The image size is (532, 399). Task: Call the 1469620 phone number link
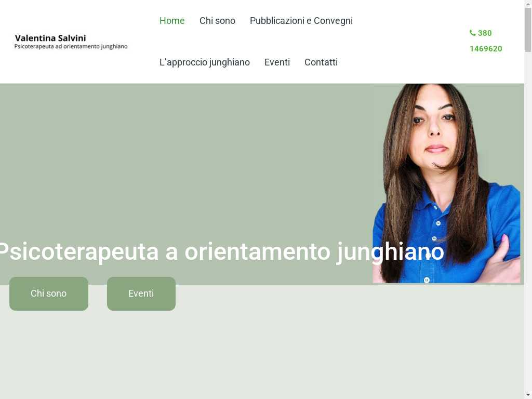coord(486,48)
